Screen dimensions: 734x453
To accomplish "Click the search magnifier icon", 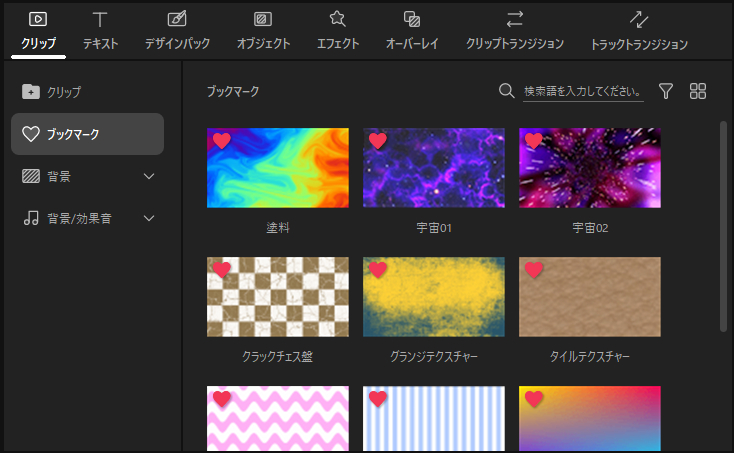I will [507, 91].
